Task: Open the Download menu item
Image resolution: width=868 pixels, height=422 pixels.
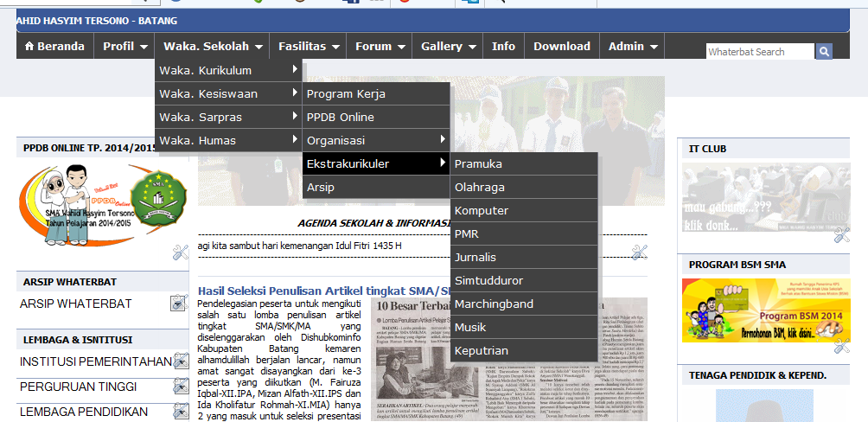Action: pos(562,47)
